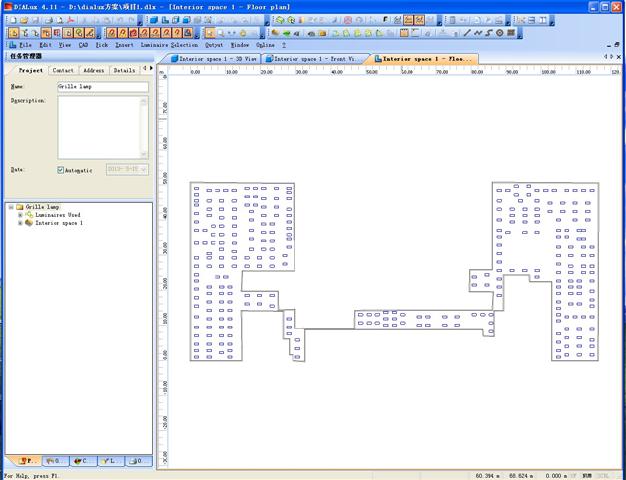The image size is (626, 480).
Task: Open the CAD menu
Action: click(x=83, y=45)
